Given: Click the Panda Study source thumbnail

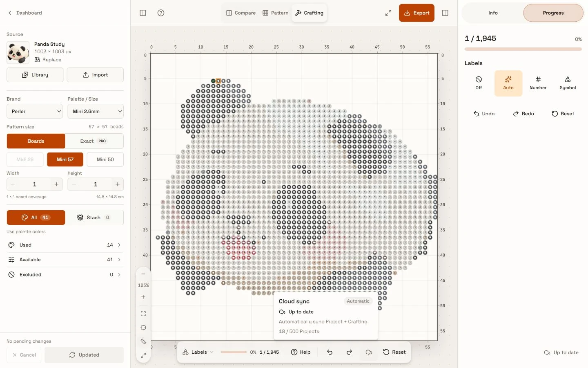Looking at the screenshot, I should [18, 52].
